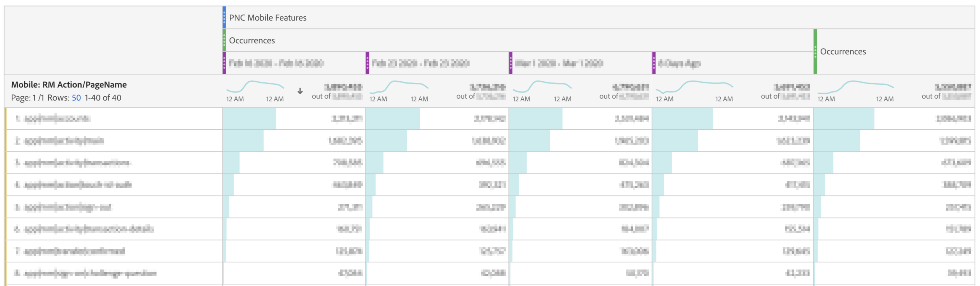This screenshot has height=286, width=980.
Task: Click the blue PNC Mobile Features drag handle
Action: click(x=224, y=17)
